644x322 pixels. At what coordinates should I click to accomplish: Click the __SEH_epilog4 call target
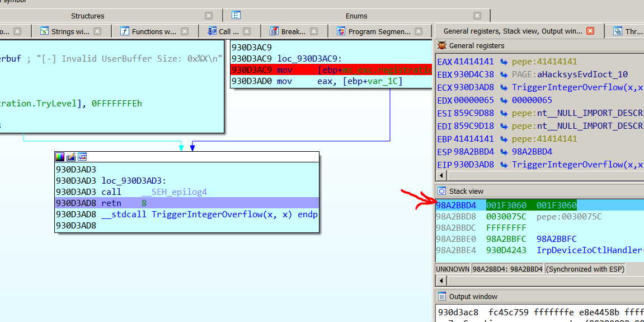[173, 192]
